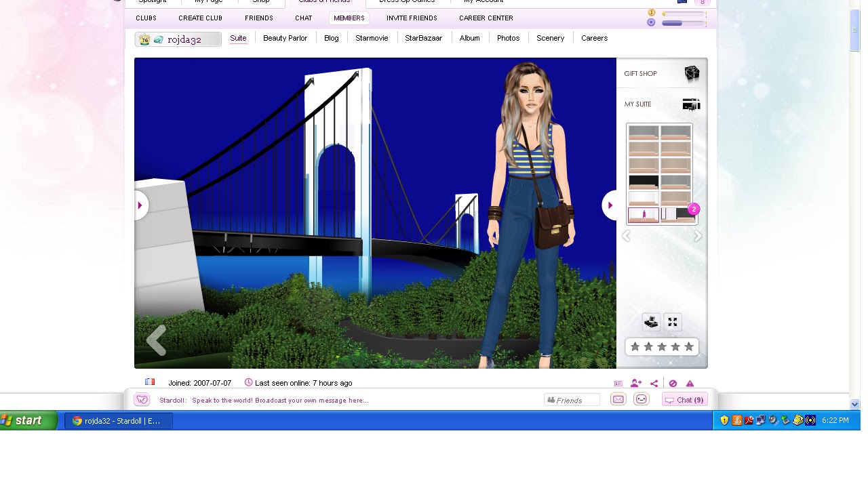The image size is (868, 488).
Task: Click the last seen clock icon
Action: [248, 382]
